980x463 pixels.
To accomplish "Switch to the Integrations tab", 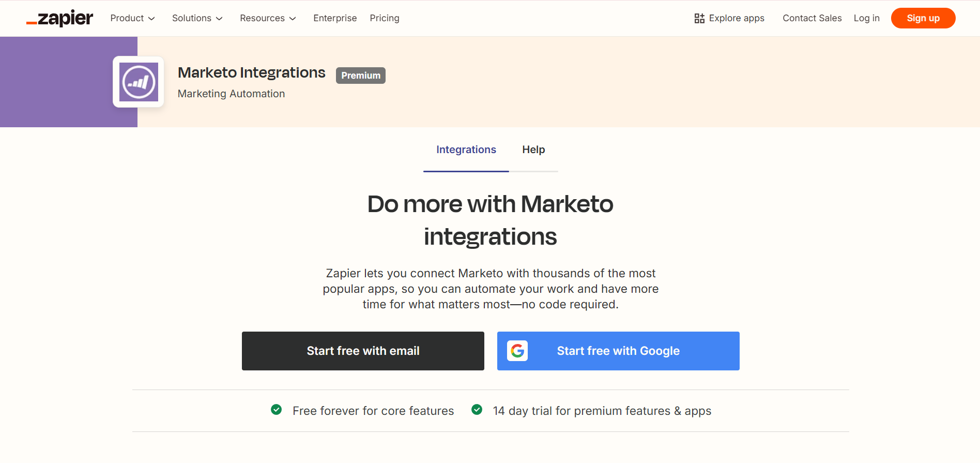I will click(466, 150).
